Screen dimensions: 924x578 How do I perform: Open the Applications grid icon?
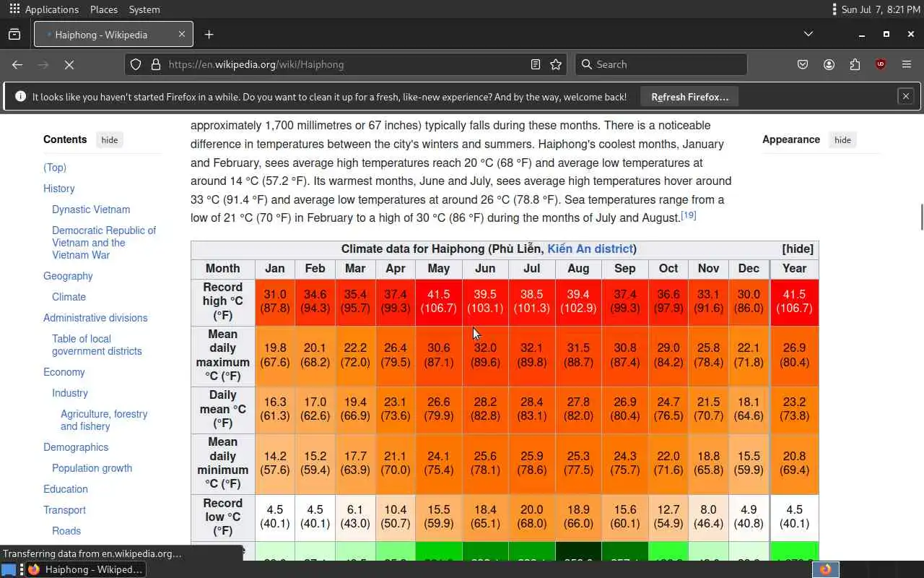(x=14, y=9)
